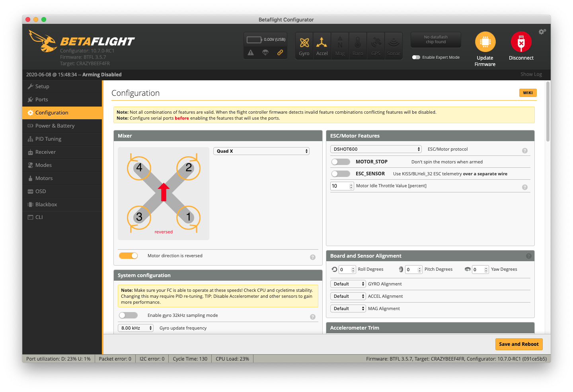573x392 pixels.
Task: Toggle MOTOR_STOP switch
Action: (x=341, y=162)
